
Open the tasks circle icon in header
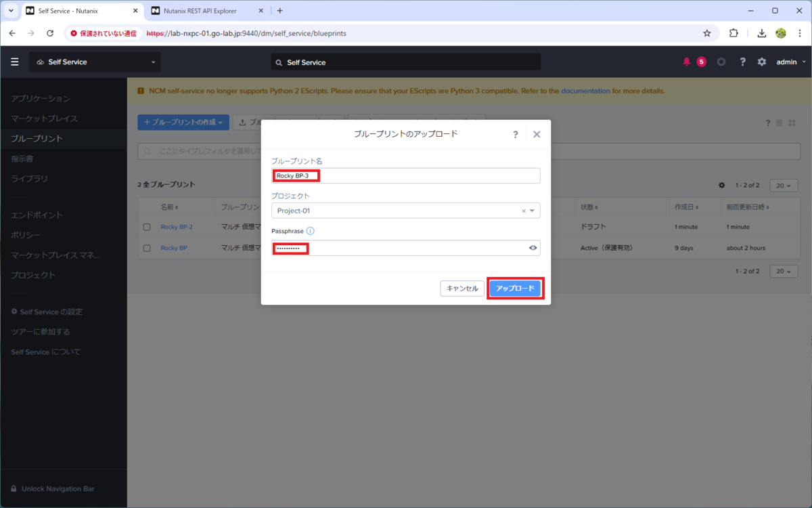(x=721, y=62)
